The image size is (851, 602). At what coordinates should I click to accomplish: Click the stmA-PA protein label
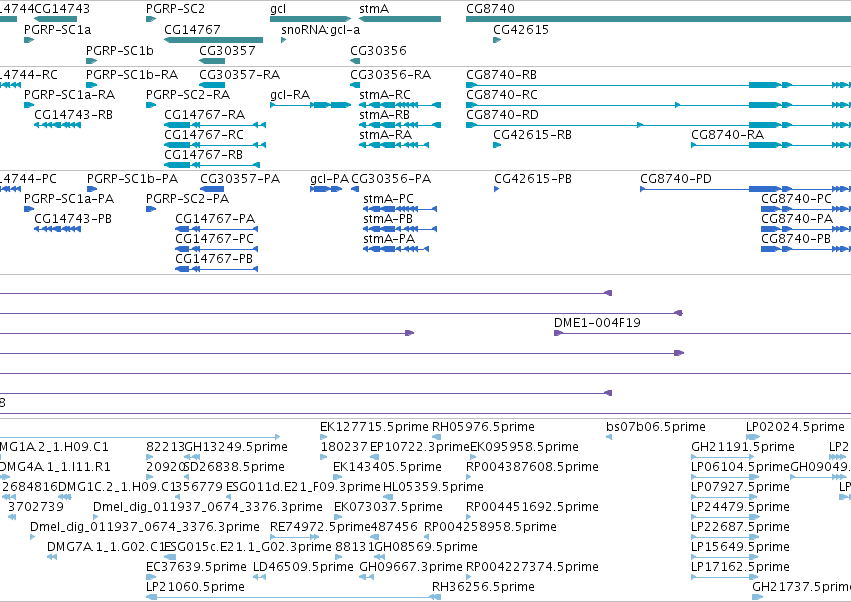pyautogui.click(x=389, y=239)
